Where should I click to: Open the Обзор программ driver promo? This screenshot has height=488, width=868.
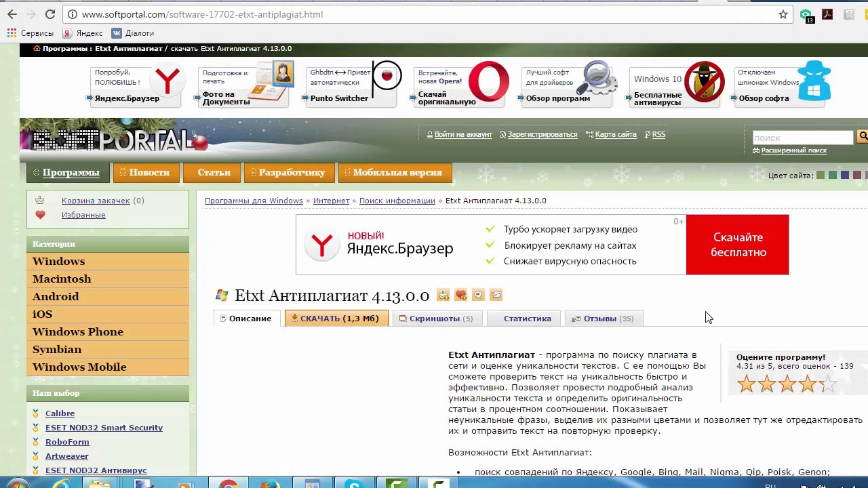coord(568,85)
